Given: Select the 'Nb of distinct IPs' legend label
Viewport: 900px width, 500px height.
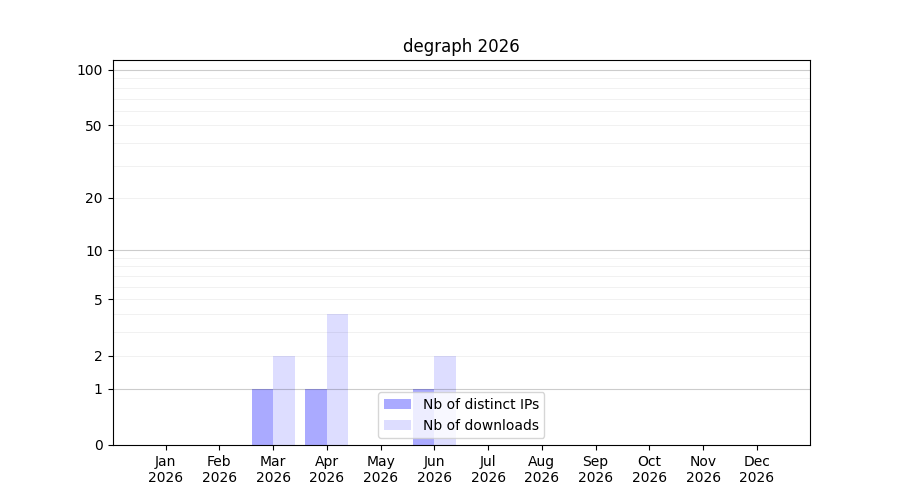Looking at the screenshot, I should point(480,404).
